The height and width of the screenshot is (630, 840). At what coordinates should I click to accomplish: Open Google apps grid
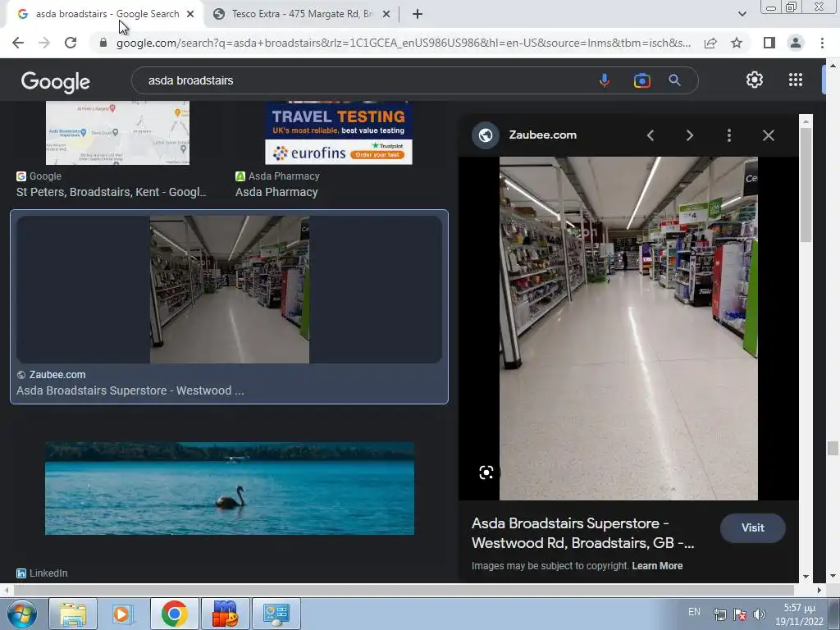[796, 80]
